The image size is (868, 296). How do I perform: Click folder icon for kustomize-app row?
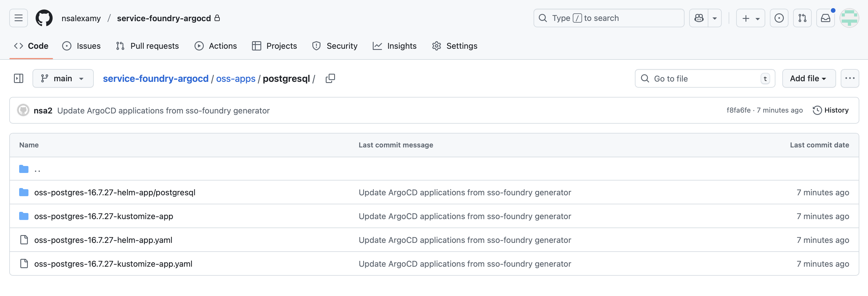pyautogui.click(x=24, y=216)
